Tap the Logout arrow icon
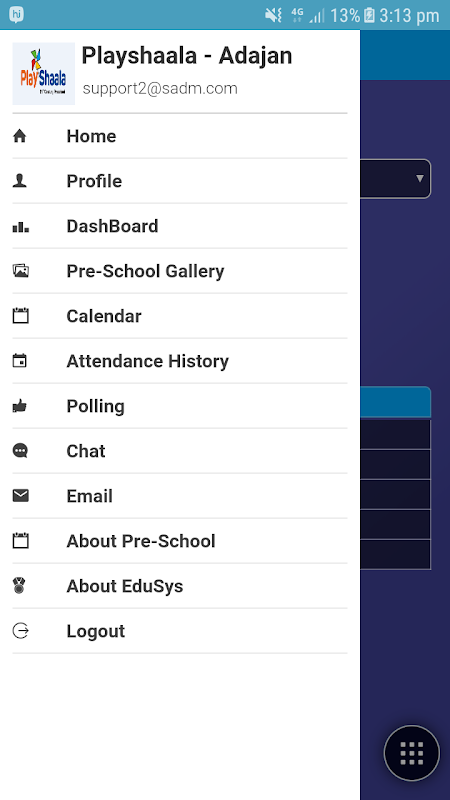Viewport: 450px width, 800px height. click(20, 631)
